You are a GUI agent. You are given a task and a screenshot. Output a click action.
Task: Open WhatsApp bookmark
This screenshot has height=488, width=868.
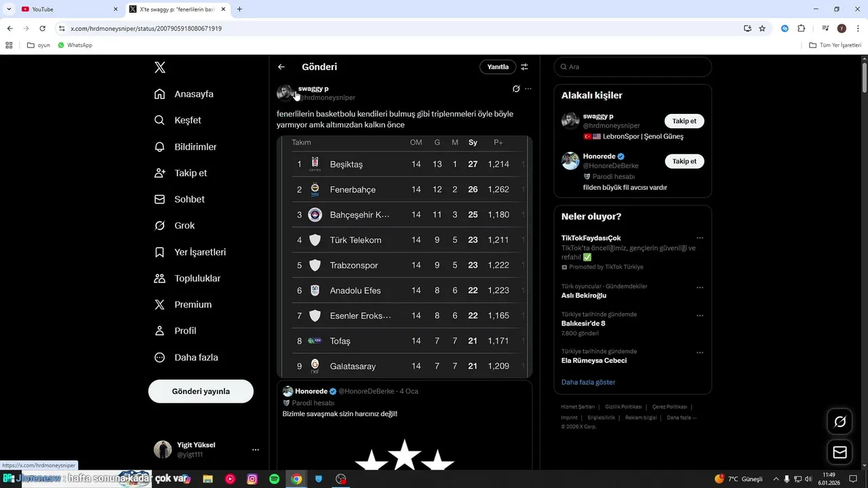75,45
